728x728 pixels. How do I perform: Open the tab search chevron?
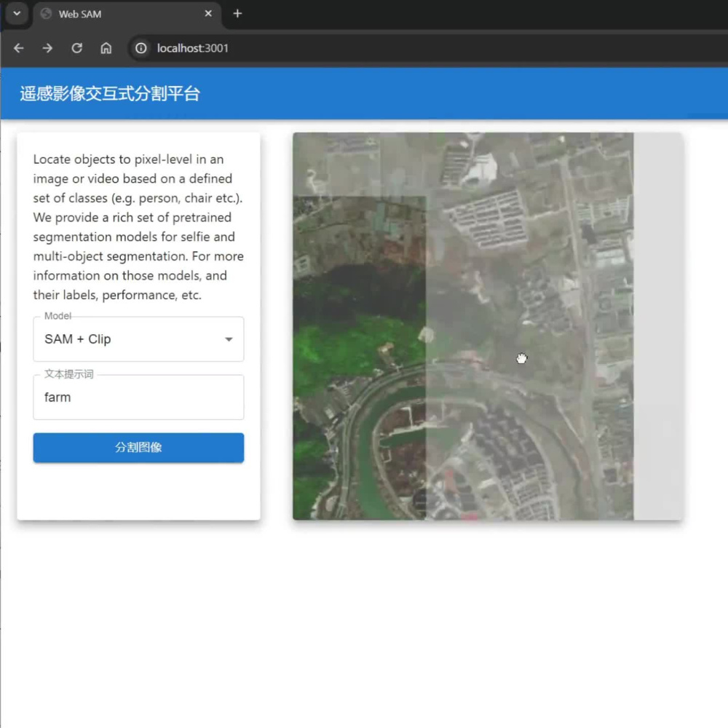pos(17,13)
